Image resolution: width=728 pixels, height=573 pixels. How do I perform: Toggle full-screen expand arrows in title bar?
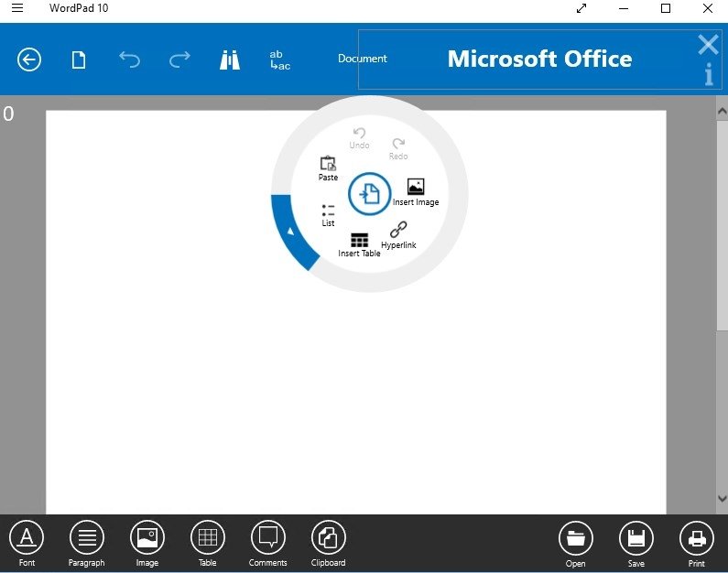(x=581, y=8)
